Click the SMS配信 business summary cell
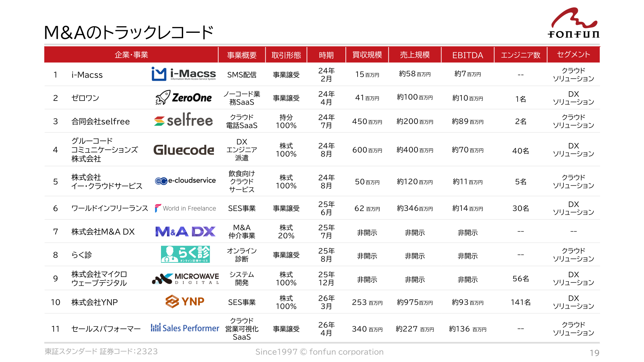Screen dimensions: 644x362 tap(242, 75)
